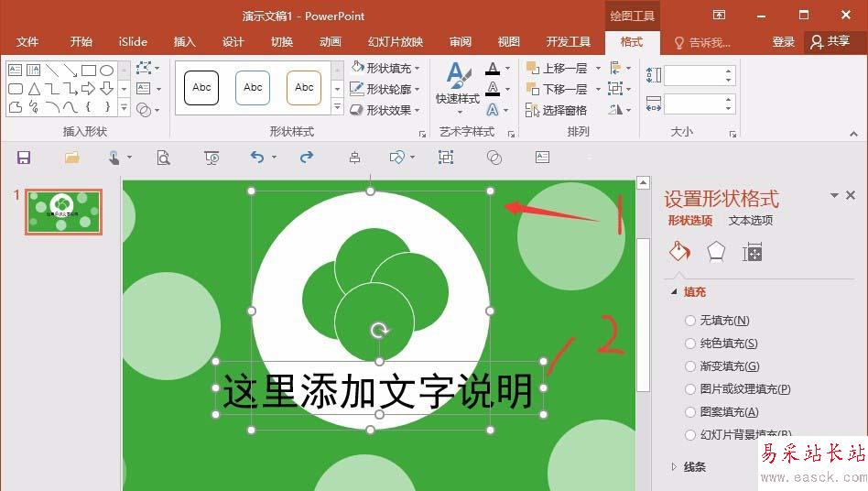
Task: Apply the blue outline Abc shape style
Action: (253, 87)
